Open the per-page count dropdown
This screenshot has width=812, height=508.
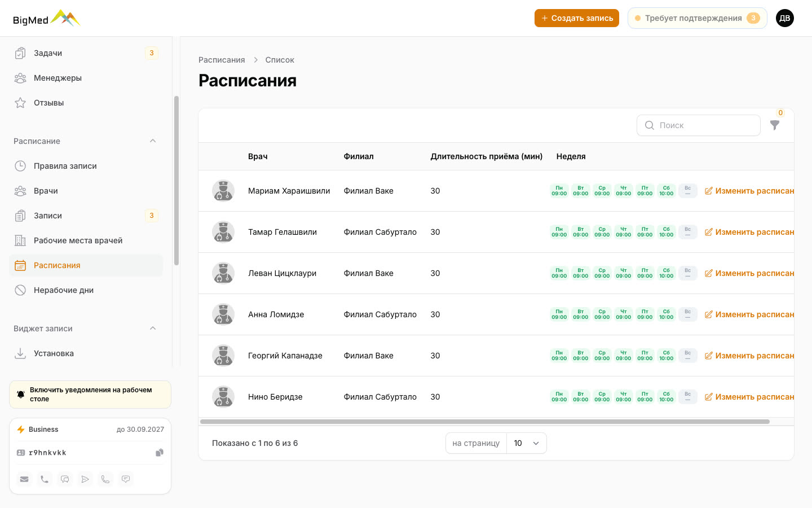tap(527, 443)
